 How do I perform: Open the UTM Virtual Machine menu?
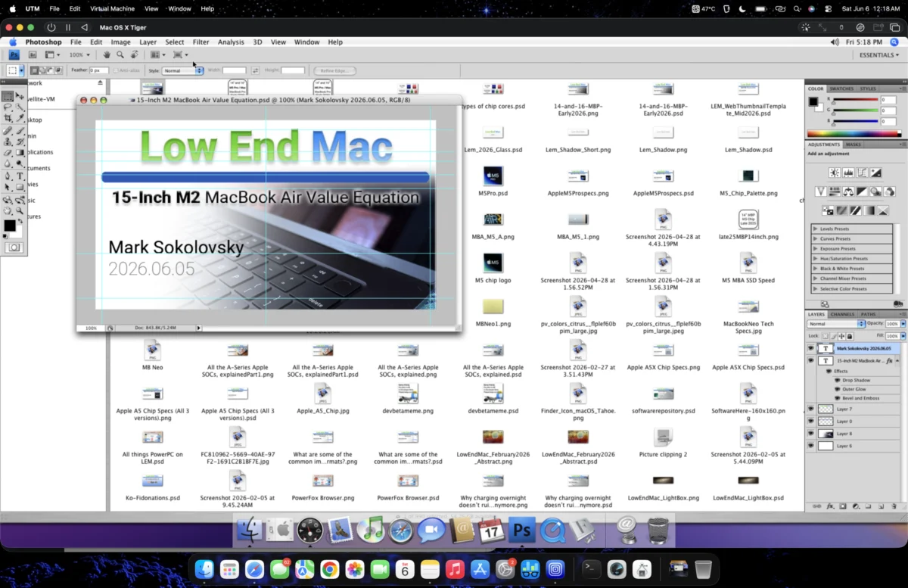point(113,8)
